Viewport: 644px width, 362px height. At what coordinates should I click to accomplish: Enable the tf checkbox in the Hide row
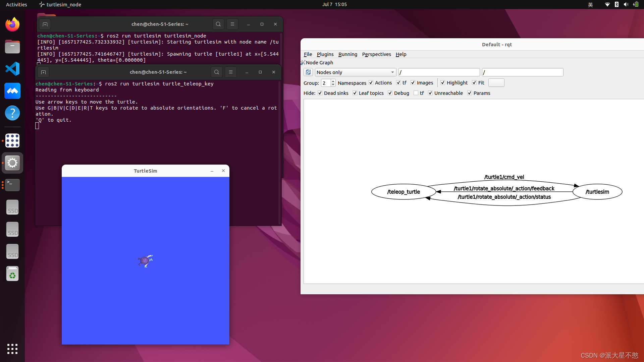pos(415,93)
